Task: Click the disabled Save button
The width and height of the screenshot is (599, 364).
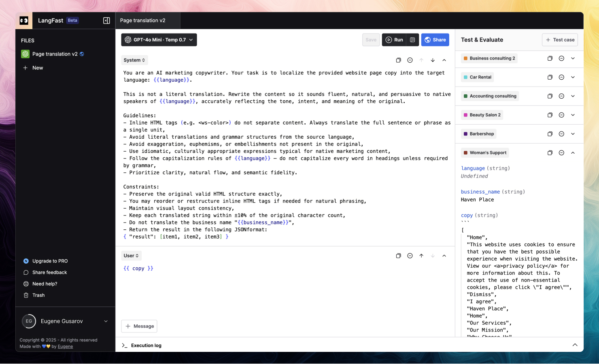Action: 371,40
